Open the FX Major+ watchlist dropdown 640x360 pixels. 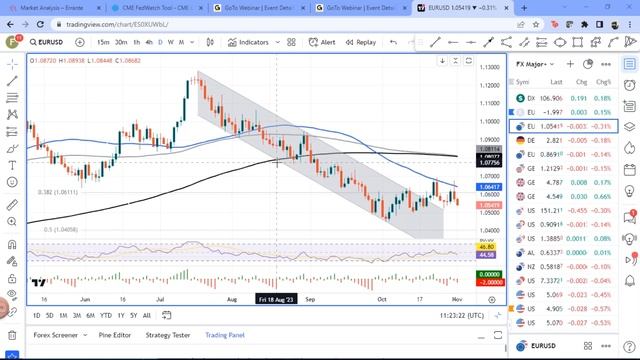tap(535, 64)
